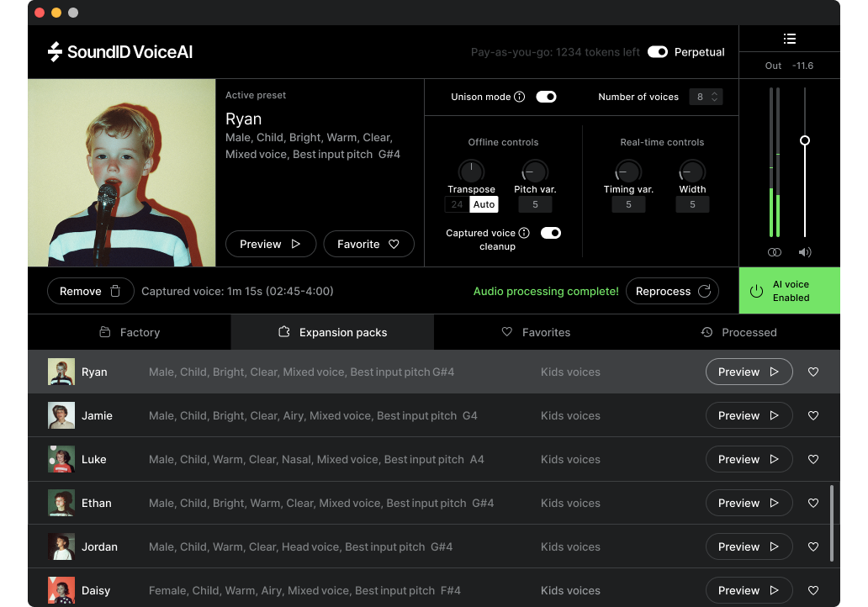Preview Ryan in the voice list

pos(749,372)
